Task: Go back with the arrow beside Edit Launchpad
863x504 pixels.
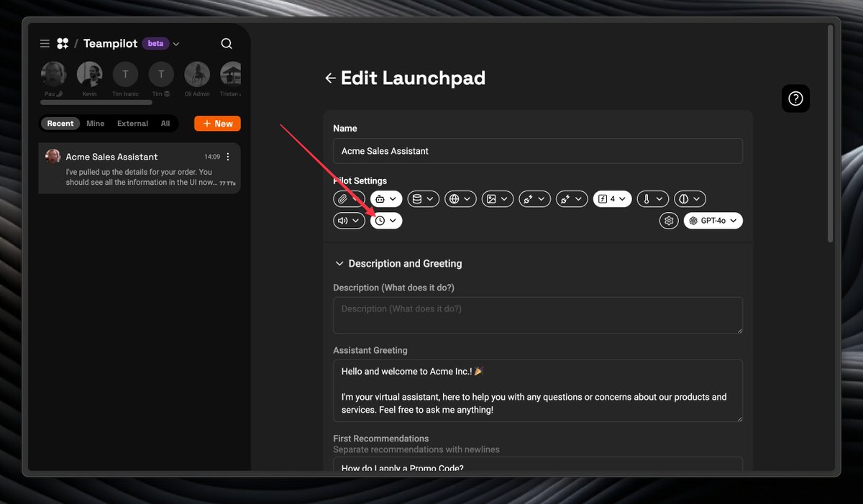Action: (330, 78)
